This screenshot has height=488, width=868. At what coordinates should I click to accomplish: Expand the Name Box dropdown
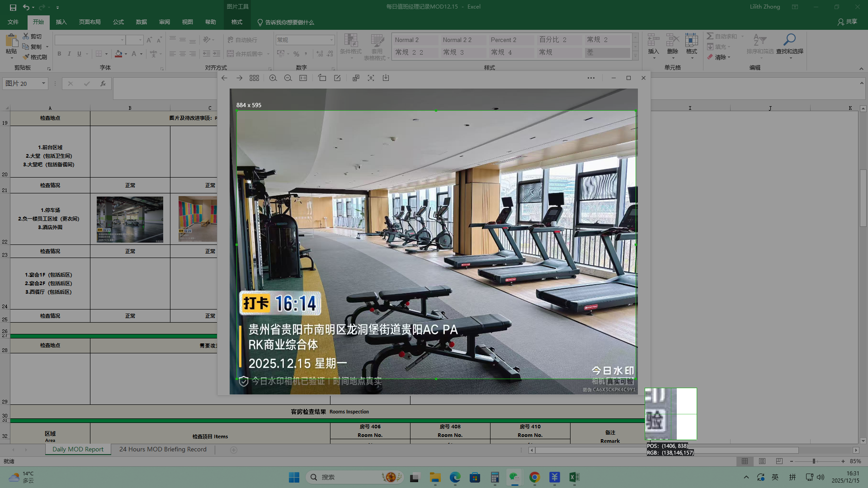click(43, 84)
